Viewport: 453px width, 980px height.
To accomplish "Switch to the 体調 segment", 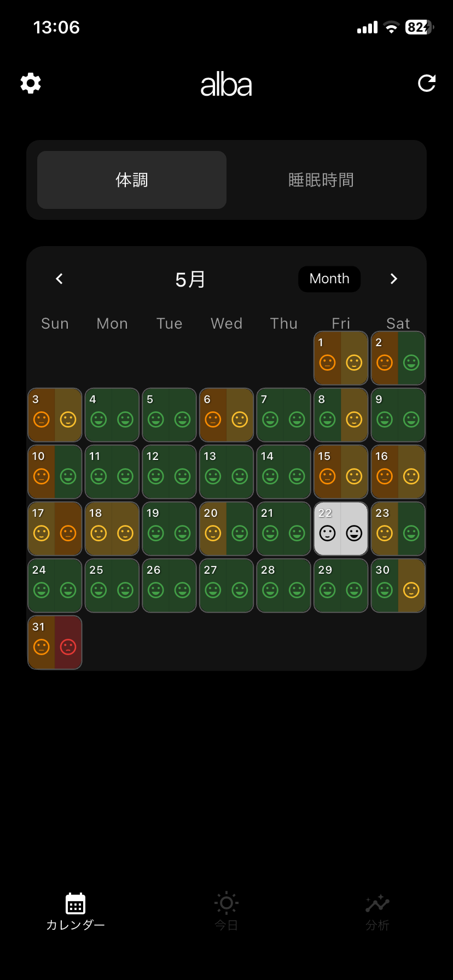I will pyautogui.click(x=132, y=180).
